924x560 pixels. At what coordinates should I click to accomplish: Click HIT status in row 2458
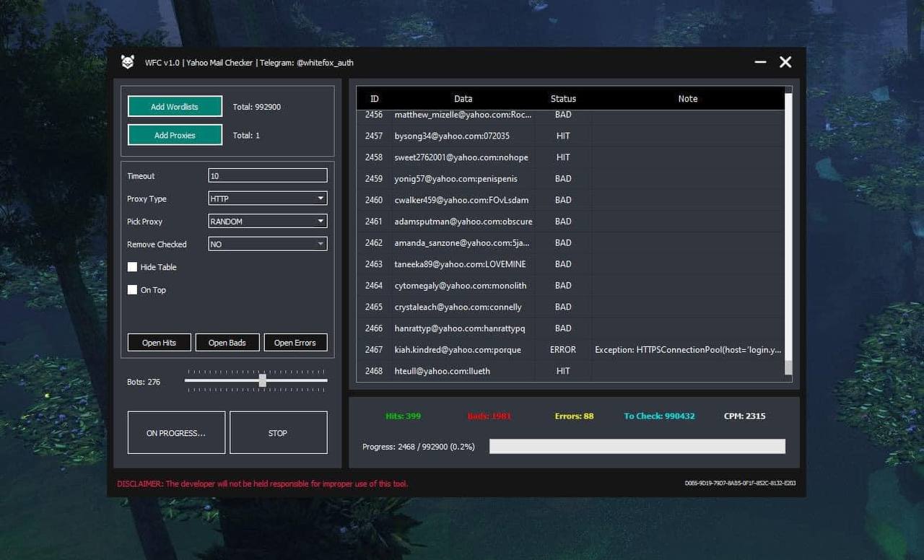pyautogui.click(x=563, y=157)
